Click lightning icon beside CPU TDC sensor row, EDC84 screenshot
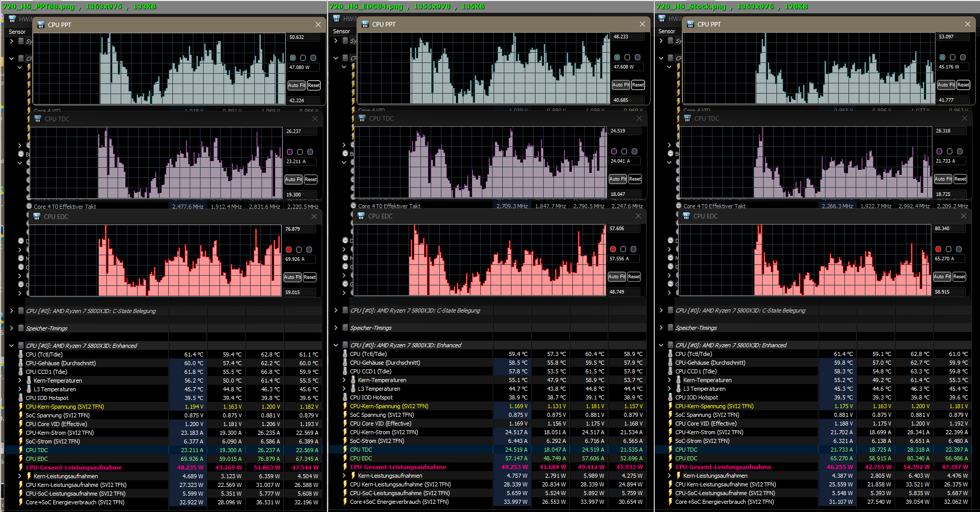 (345, 450)
